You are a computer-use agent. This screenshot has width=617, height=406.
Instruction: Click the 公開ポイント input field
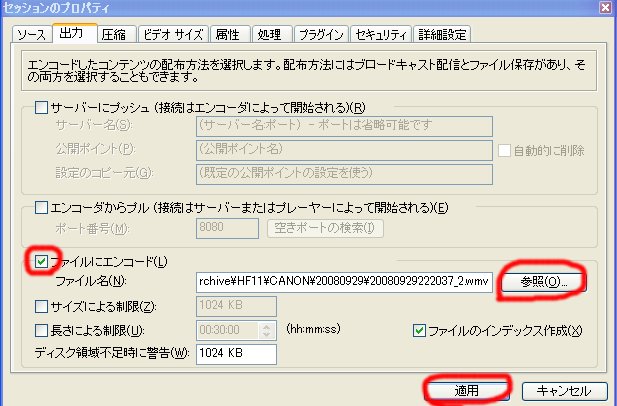tap(344, 150)
